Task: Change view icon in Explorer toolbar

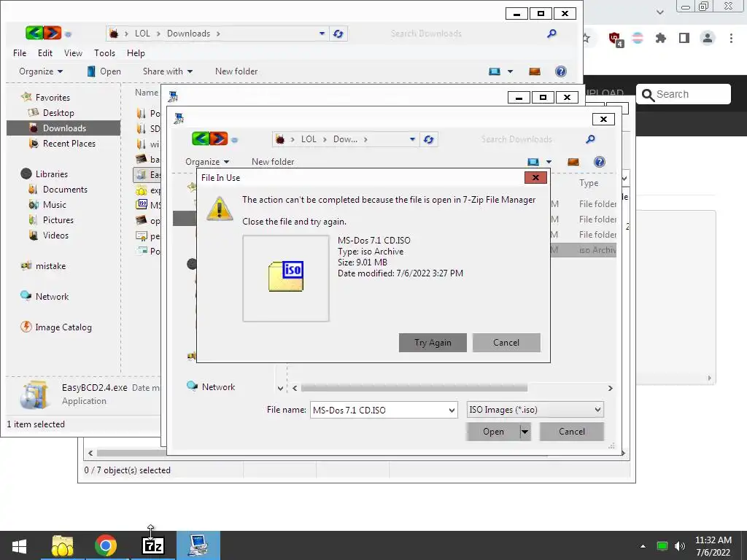Action: [x=495, y=71]
